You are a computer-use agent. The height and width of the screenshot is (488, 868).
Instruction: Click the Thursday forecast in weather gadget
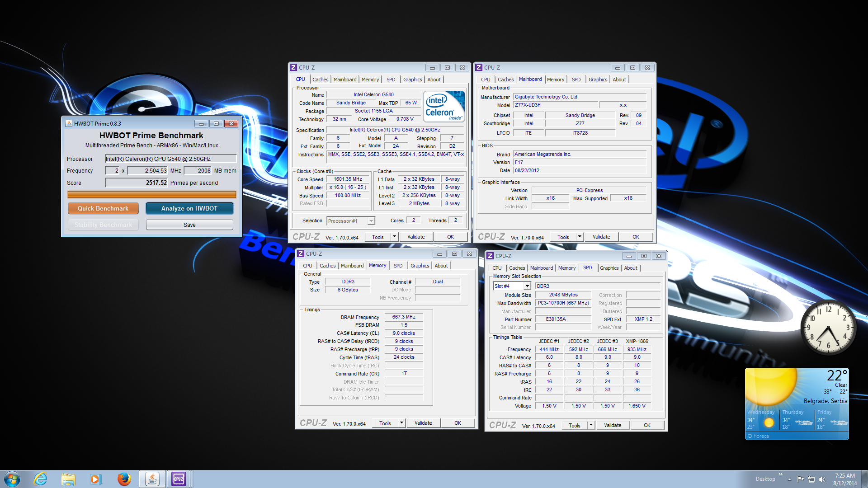pos(798,419)
